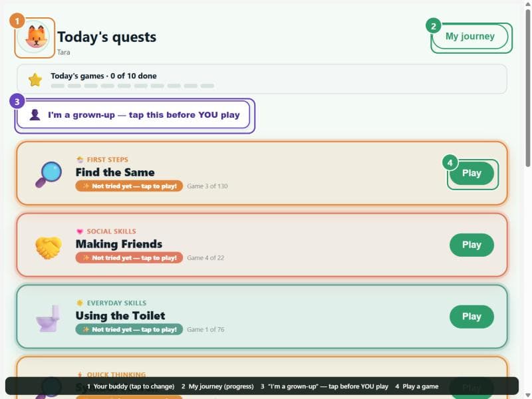Tap the Not tried yet badge under Making Friends
This screenshot has height=399, width=532.
129,257
